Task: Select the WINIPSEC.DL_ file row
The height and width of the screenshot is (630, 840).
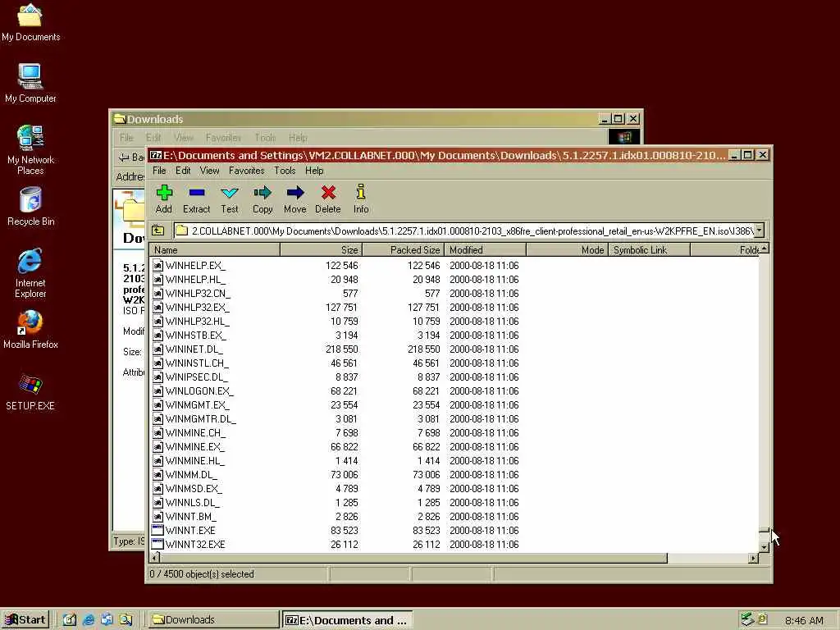Action: (454, 377)
